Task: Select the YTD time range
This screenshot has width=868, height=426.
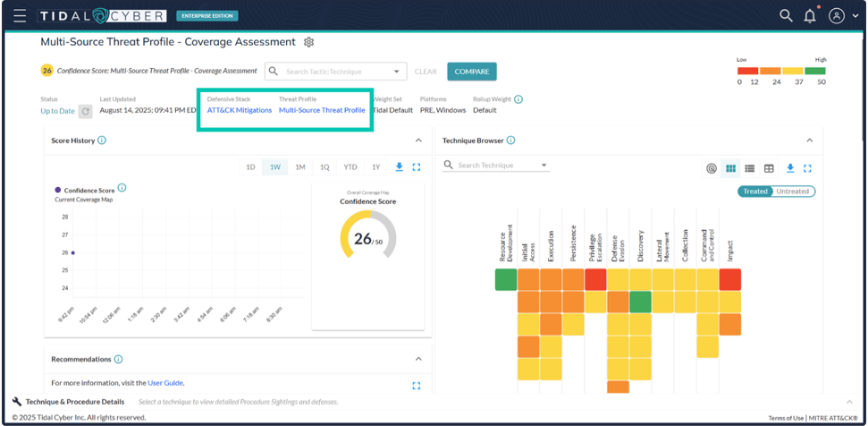Action: [x=350, y=166]
